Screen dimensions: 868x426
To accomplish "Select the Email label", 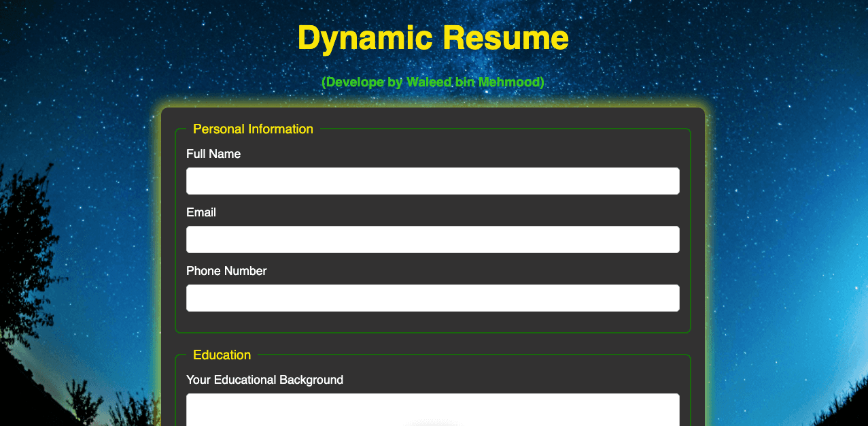I will click(201, 212).
